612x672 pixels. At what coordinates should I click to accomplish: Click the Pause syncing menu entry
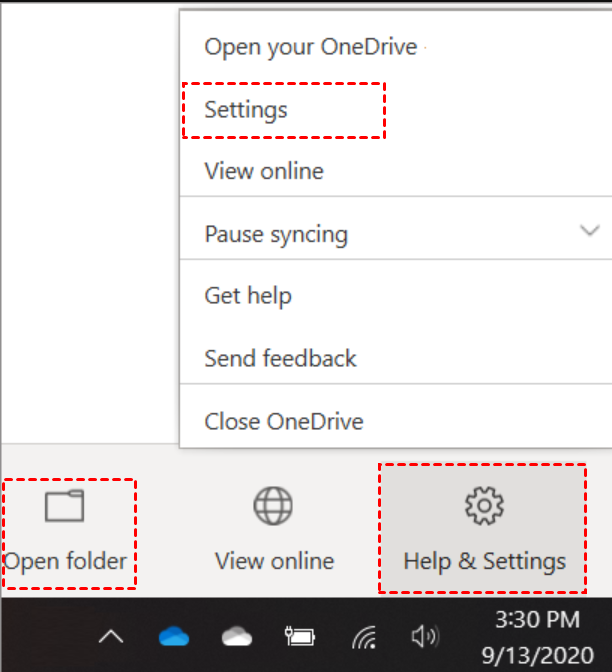(x=276, y=234)
